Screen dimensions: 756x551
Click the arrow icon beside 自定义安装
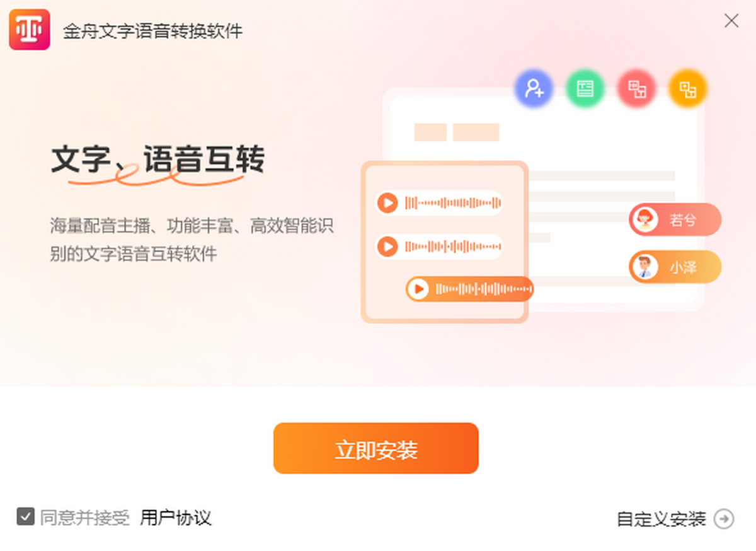pos(724,519)
